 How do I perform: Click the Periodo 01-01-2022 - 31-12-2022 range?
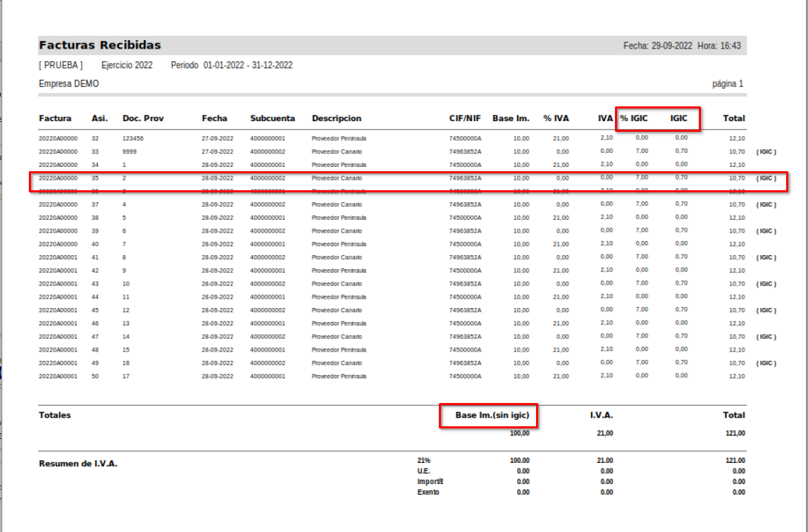click(231, 65)
